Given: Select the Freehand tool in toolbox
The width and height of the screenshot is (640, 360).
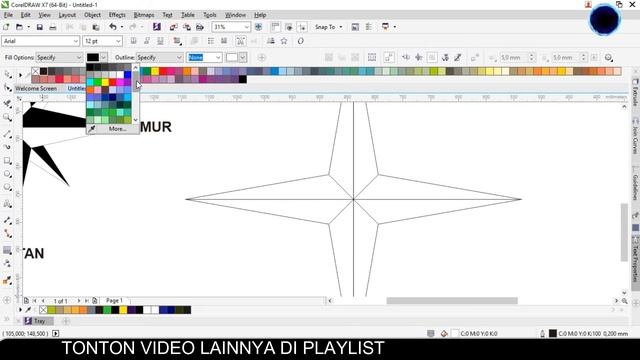Looking at the screenshot, I should [7, 134].
